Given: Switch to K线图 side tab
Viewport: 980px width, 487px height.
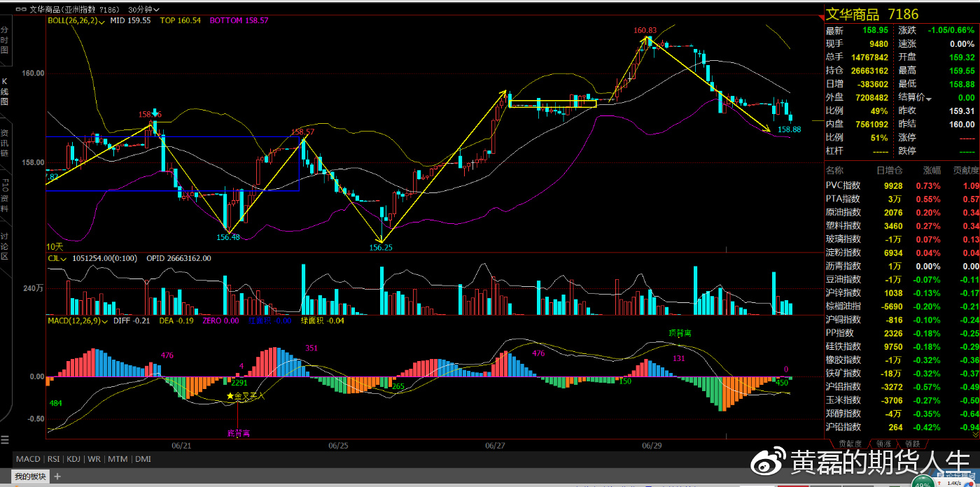Looking at the screenshot, I should click(x=5, y=92).
